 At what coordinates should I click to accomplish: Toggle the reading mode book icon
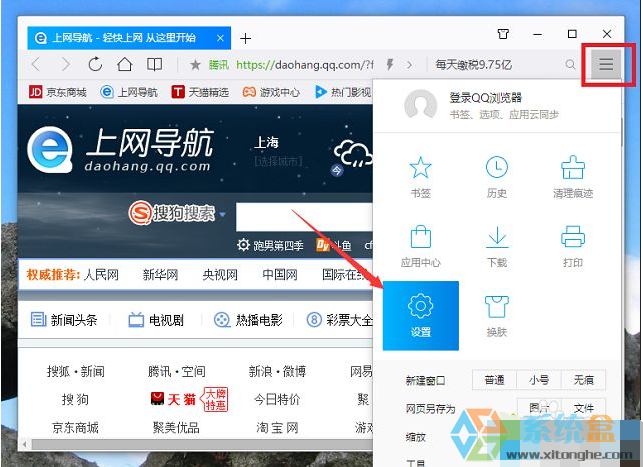(155, 64)
